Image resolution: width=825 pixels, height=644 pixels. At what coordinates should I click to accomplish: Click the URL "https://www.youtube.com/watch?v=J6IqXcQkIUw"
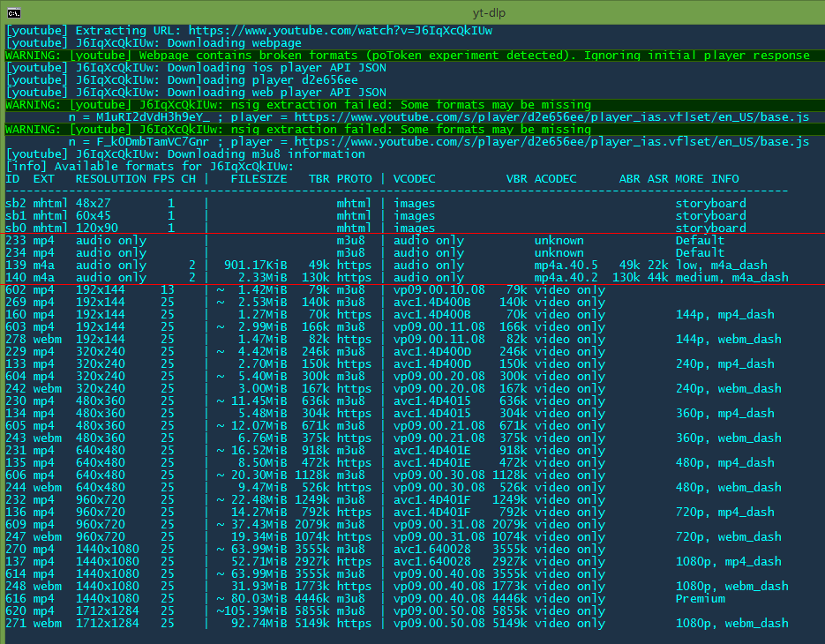click(x=341, y=31)
